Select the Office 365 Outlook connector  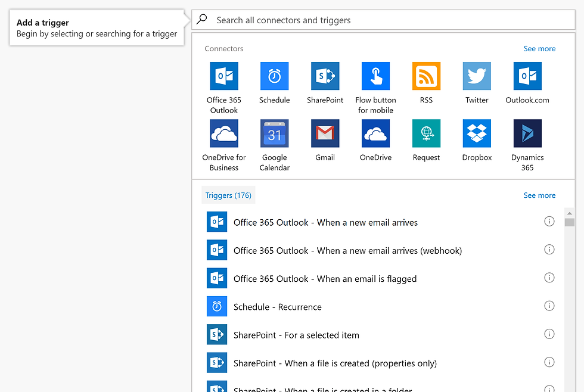coord(224,76)
